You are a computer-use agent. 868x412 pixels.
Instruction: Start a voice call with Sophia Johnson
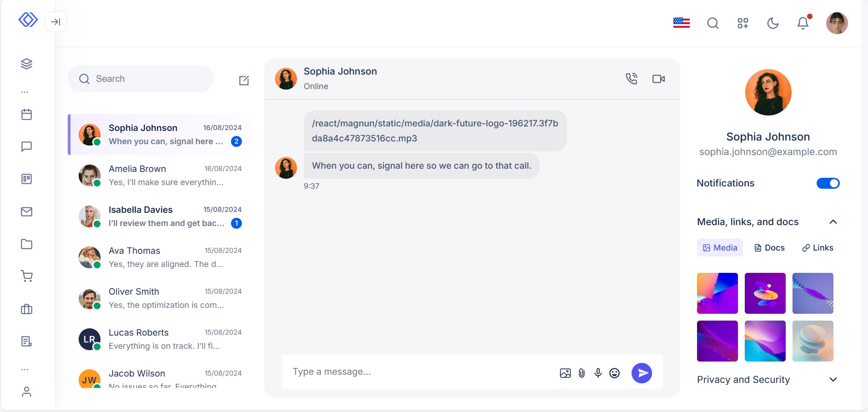click(632, 78)
